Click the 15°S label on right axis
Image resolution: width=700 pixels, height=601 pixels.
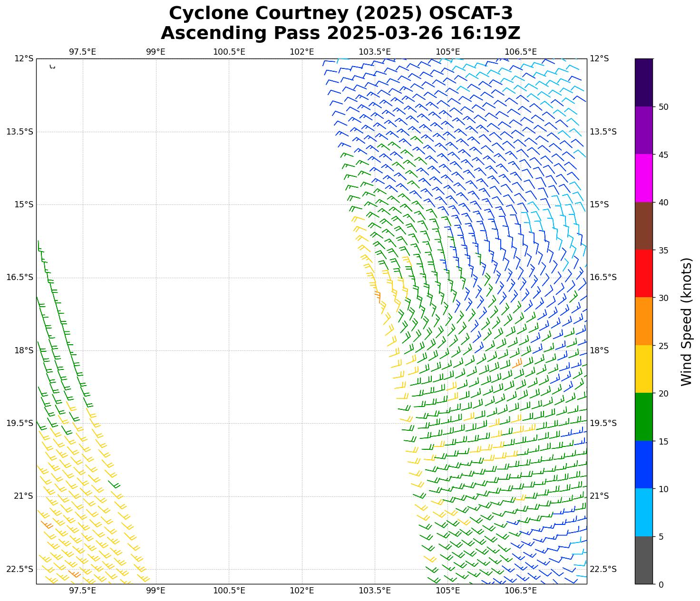tap(599, 204)
